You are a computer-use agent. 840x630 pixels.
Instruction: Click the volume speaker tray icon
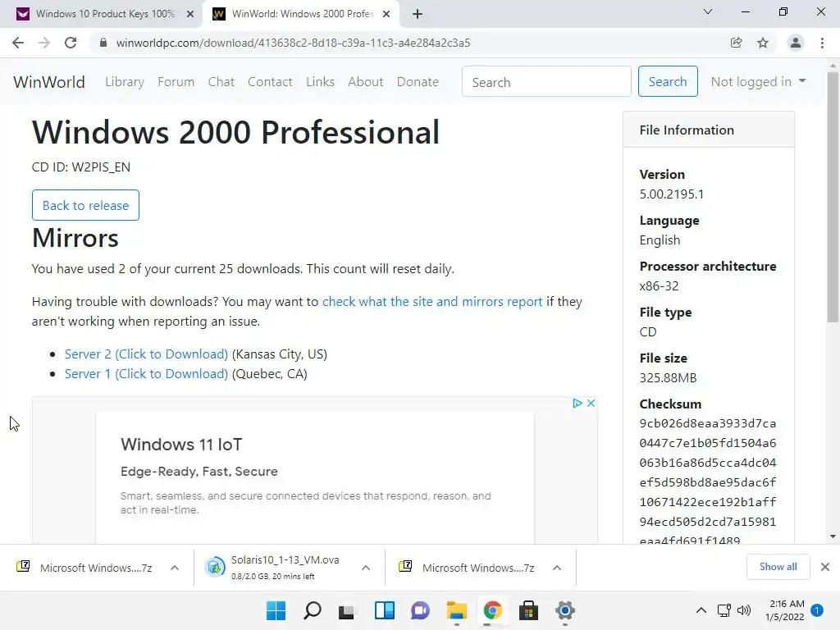pos(743,610)
